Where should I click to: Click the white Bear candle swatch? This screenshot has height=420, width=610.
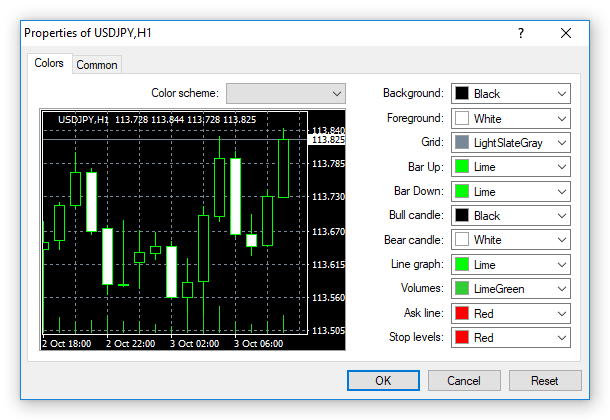coord(462,240)
